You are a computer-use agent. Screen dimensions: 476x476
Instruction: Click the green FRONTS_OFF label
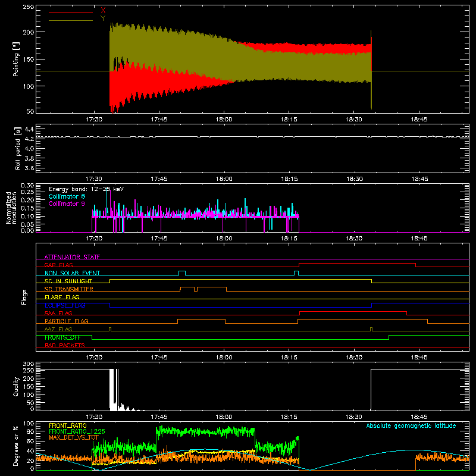62,337
